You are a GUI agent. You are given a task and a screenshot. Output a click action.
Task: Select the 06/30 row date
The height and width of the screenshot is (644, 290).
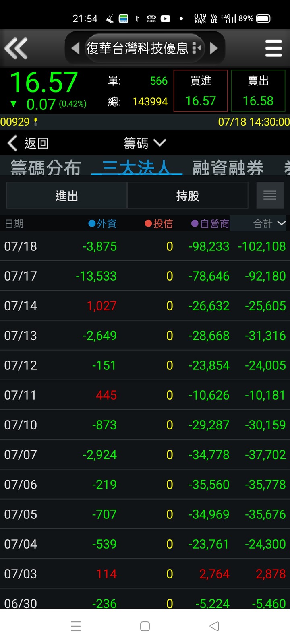pos(21,603)
